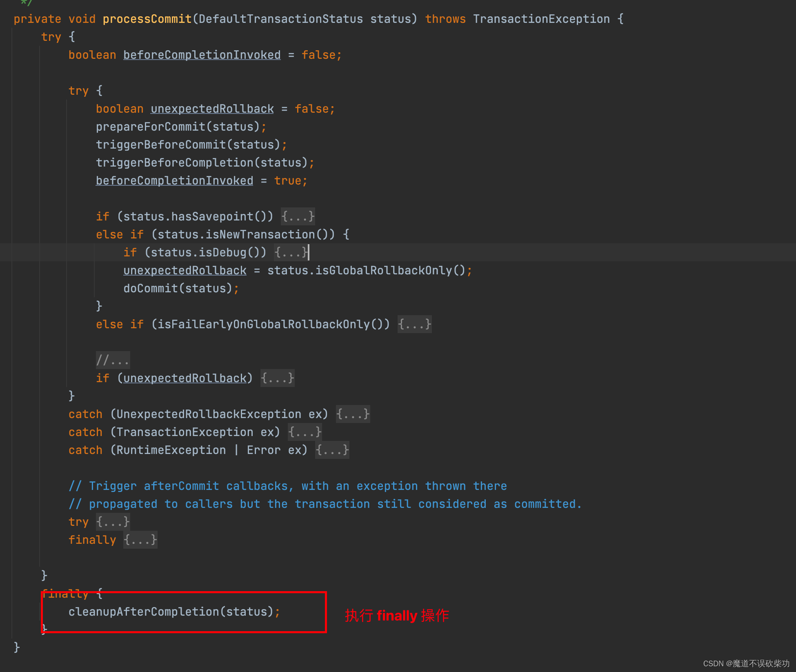Expand folded RuntimeException | Error catch block
Image resolution: width=796 pixels, height=672 pixels.
point(332,450)
